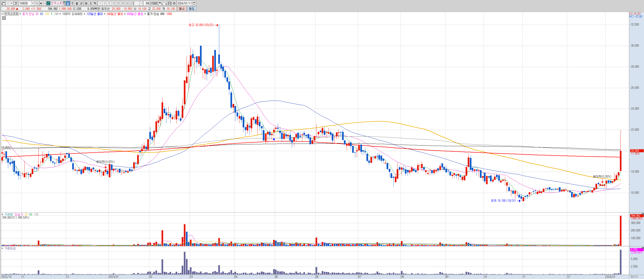Open the dropdown arrow next to speaker icon
Viewport: 644px width, 279px height.
45,3
